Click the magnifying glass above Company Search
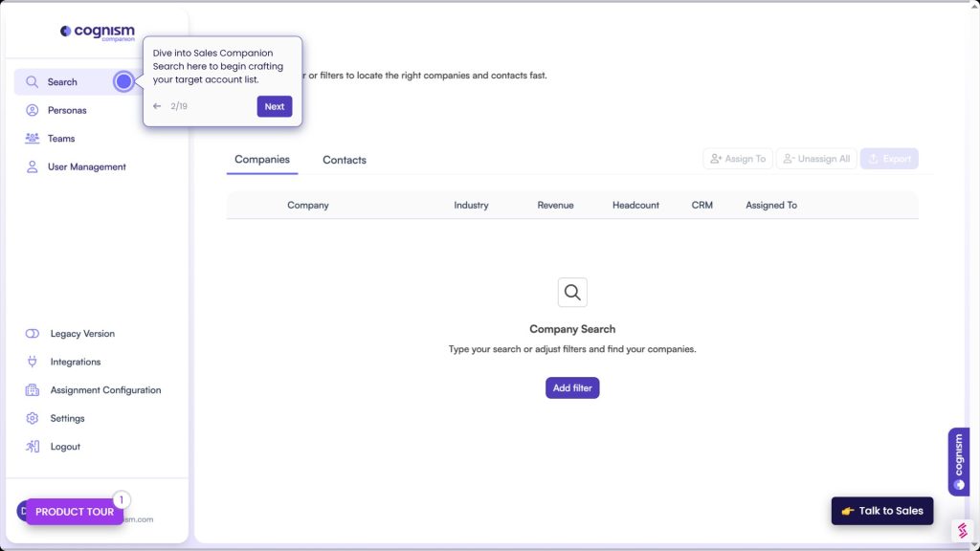 click(572, 292)
